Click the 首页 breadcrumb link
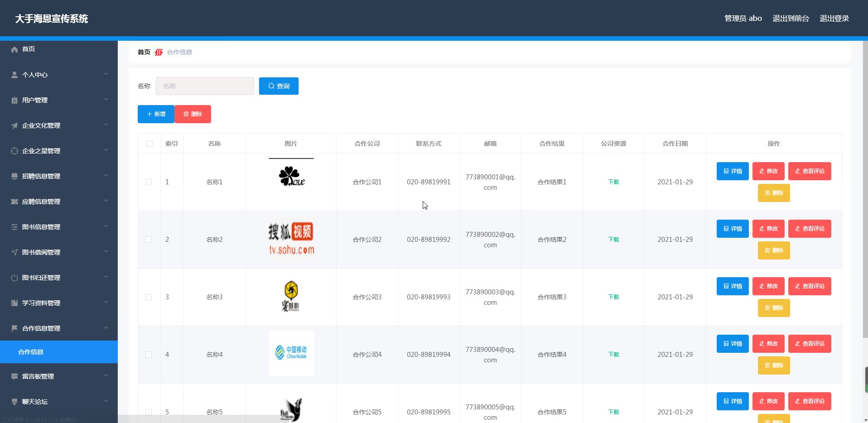This screenshot has width=868, height=423. coord(144,52)
